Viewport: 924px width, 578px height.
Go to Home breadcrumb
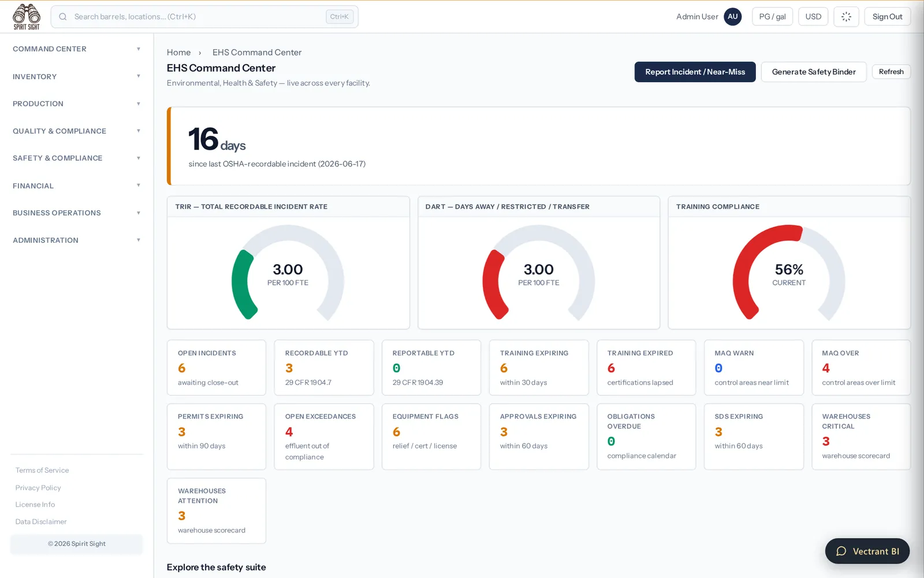tap(178, 53)
